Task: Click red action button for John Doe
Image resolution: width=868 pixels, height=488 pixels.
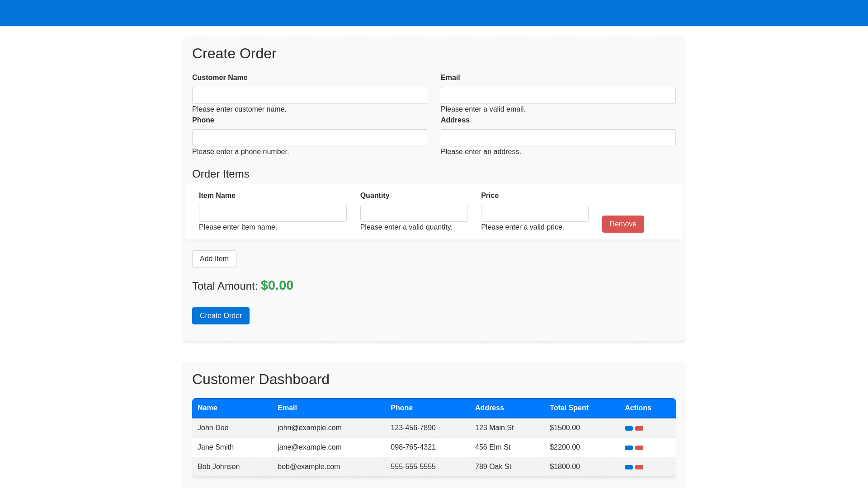Action: pyautogui.click(x=639, y=428)
